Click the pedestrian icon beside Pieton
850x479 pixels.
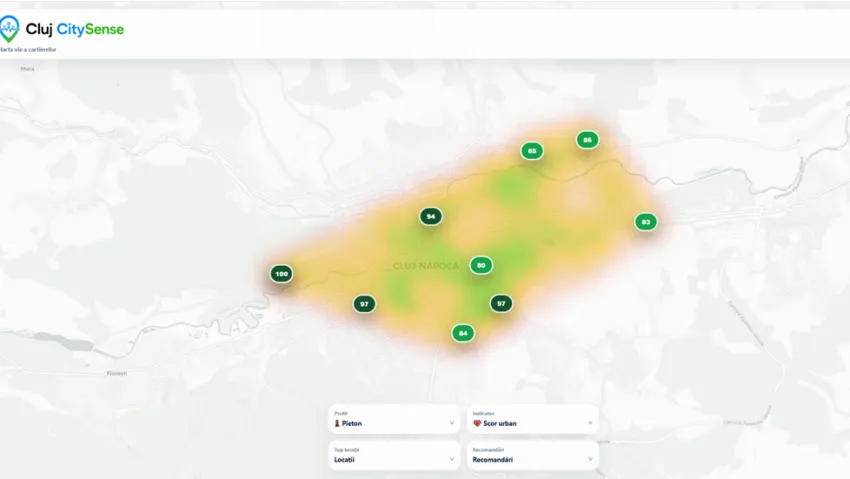pyautogui.click(x=337, y=423)
